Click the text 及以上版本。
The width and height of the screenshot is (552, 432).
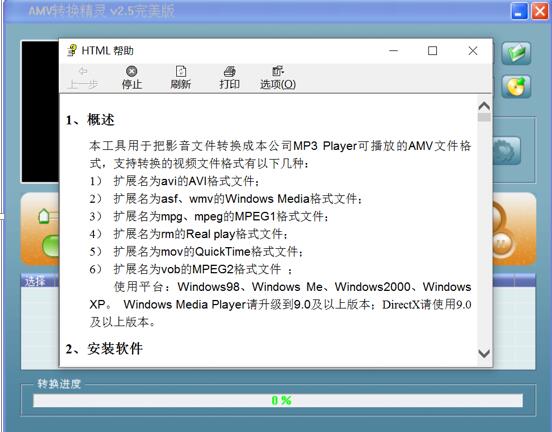123,322
